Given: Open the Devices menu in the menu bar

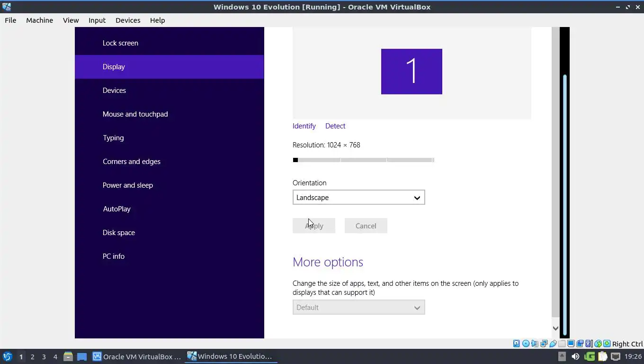Looking at the screenshot, I should click(x=128, y=20).
